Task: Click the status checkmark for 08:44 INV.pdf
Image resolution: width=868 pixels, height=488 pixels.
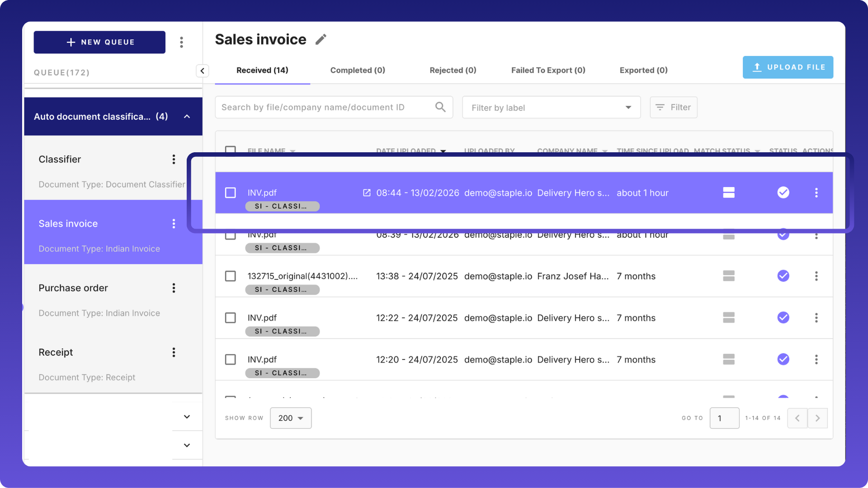Action: (x=783, y=192)
